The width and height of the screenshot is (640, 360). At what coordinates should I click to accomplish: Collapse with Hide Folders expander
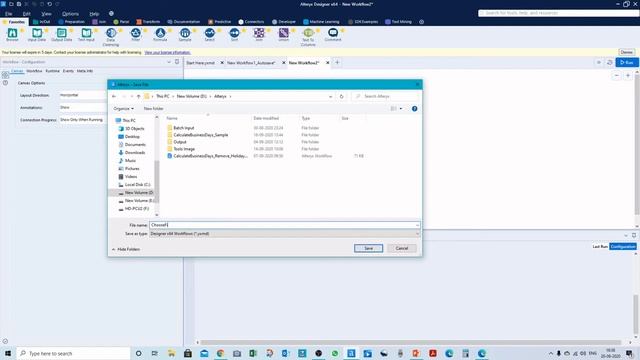(x=126, y=249)
